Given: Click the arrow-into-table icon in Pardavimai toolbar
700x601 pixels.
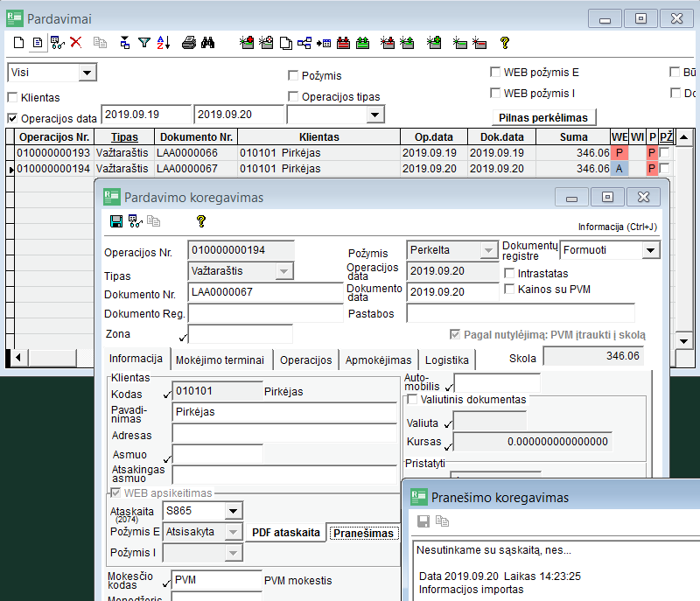Looking at the screenshot, I should (x=324, y=43).
